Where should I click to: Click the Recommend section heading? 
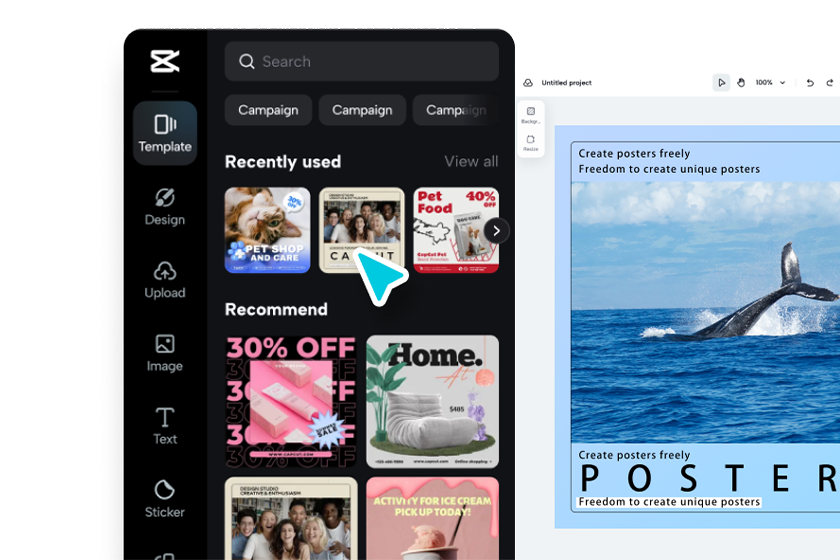point(276,309)
